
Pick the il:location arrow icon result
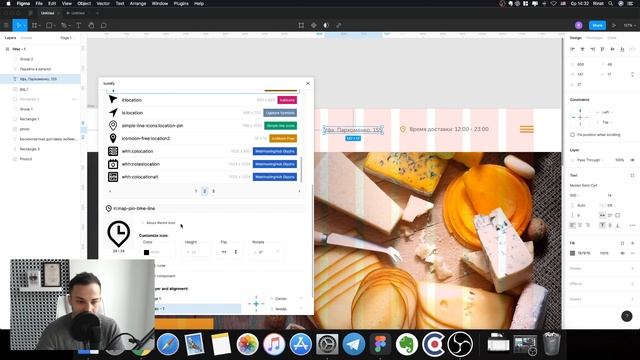tap(113, 100)
